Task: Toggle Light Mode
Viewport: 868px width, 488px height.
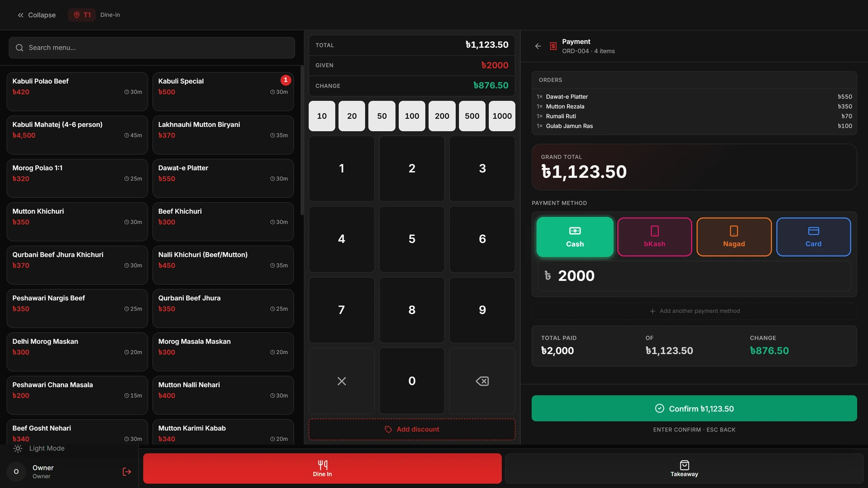Action: 39,448
